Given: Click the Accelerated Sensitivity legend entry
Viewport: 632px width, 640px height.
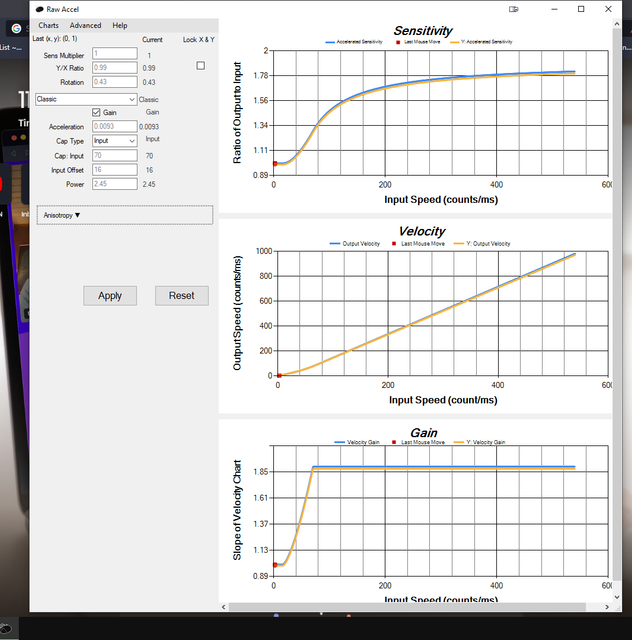Looking at the screenshot, I should 354,42.
